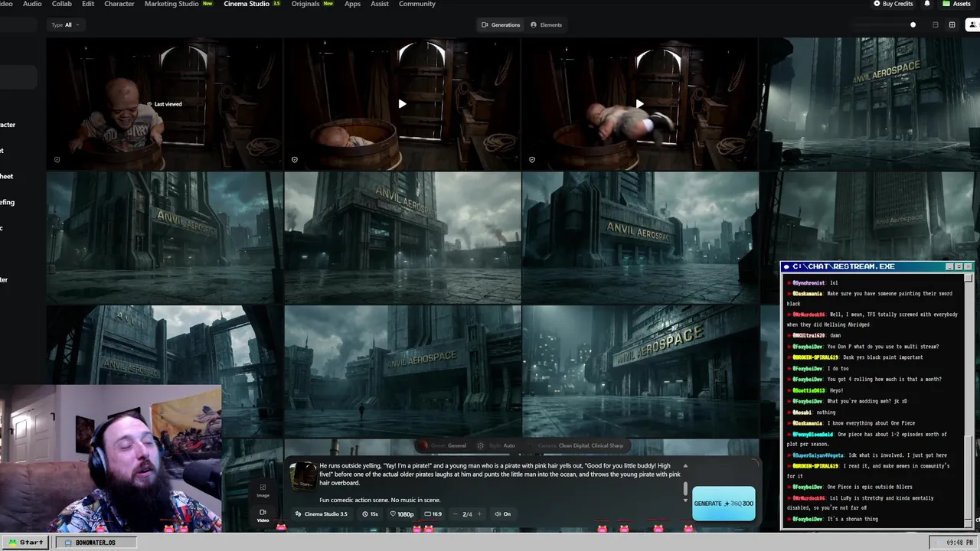Open the Collab menu

click(x=61, y=4)
